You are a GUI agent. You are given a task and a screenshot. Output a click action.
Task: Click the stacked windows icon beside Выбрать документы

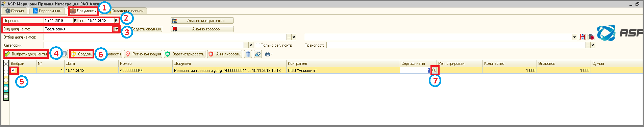point(65,54)
